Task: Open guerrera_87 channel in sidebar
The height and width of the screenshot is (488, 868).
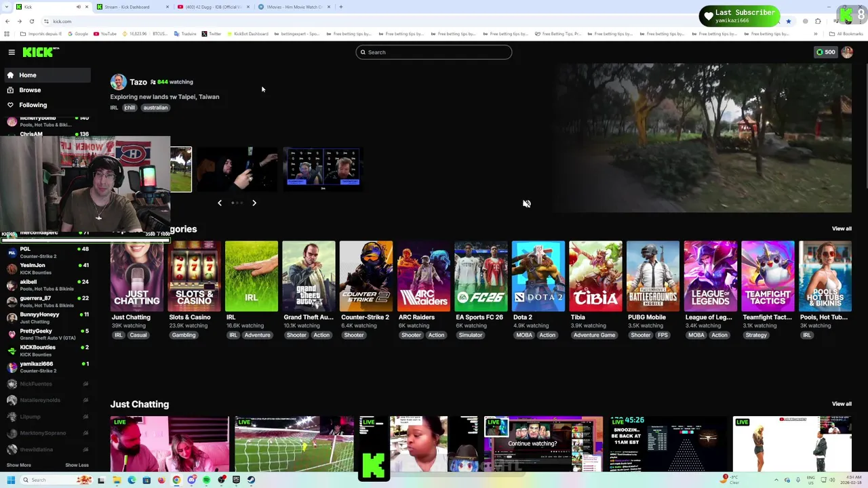Action: pos(46,301)
